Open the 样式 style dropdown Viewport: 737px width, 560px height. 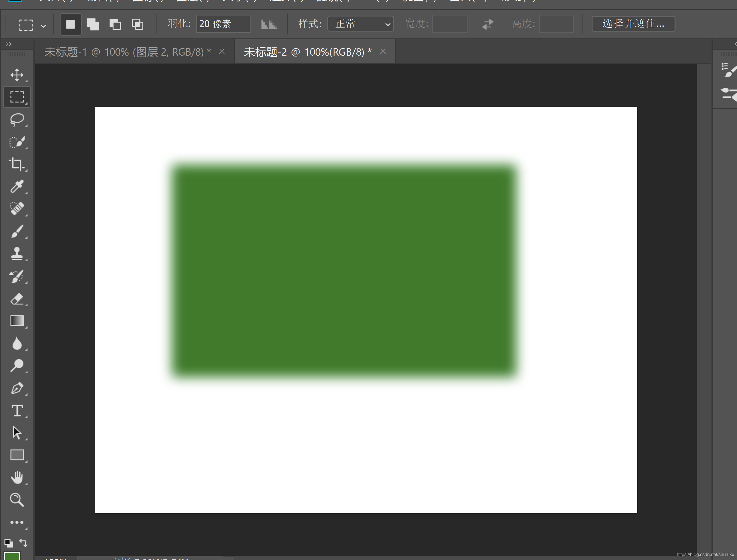(x=361, y=24)
